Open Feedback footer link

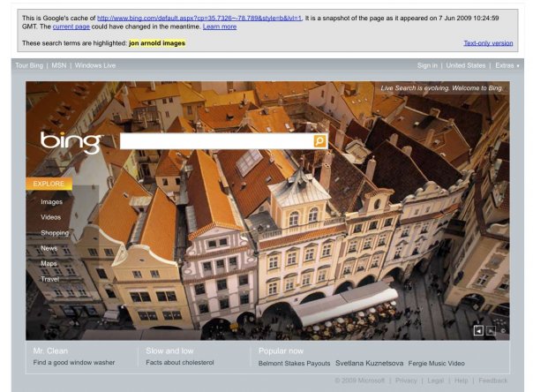(x=493, y=381)
